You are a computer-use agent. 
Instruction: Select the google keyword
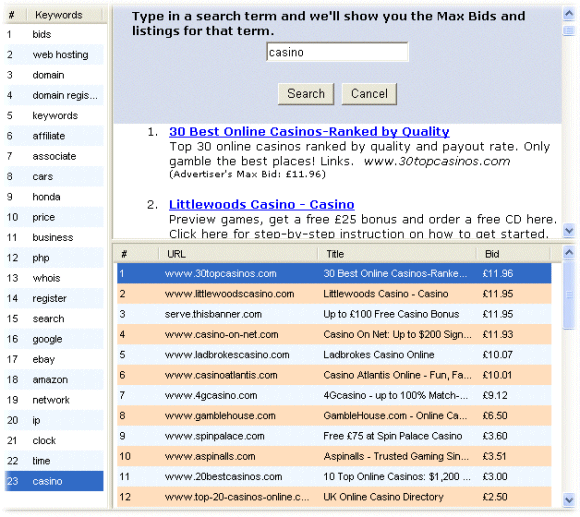click(54, 339)
